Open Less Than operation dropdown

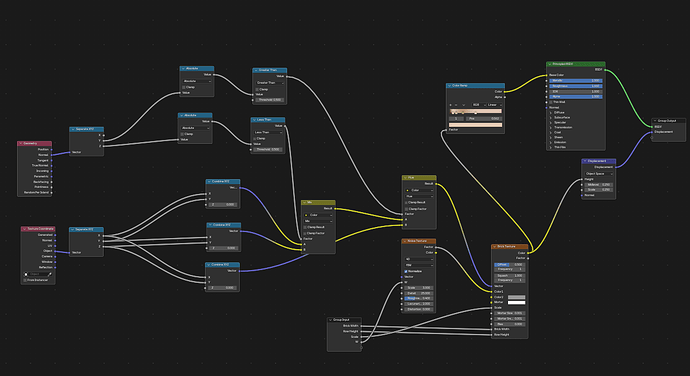click(268, 132)
